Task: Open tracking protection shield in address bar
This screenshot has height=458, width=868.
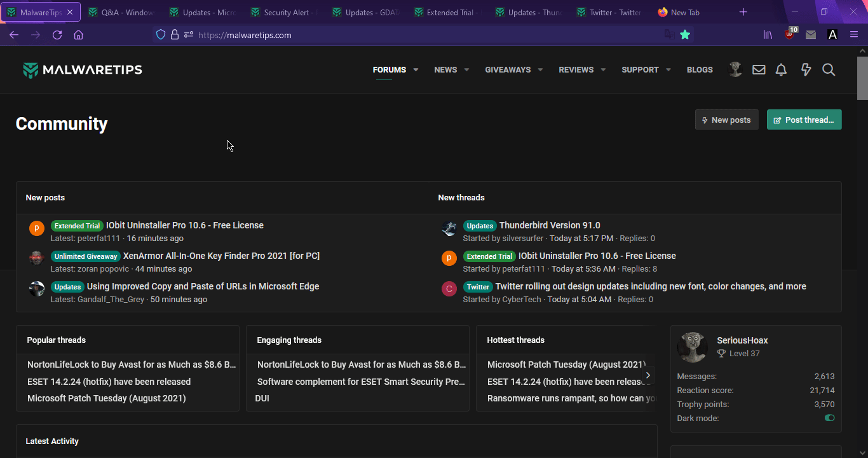Action: click(161, 35)
